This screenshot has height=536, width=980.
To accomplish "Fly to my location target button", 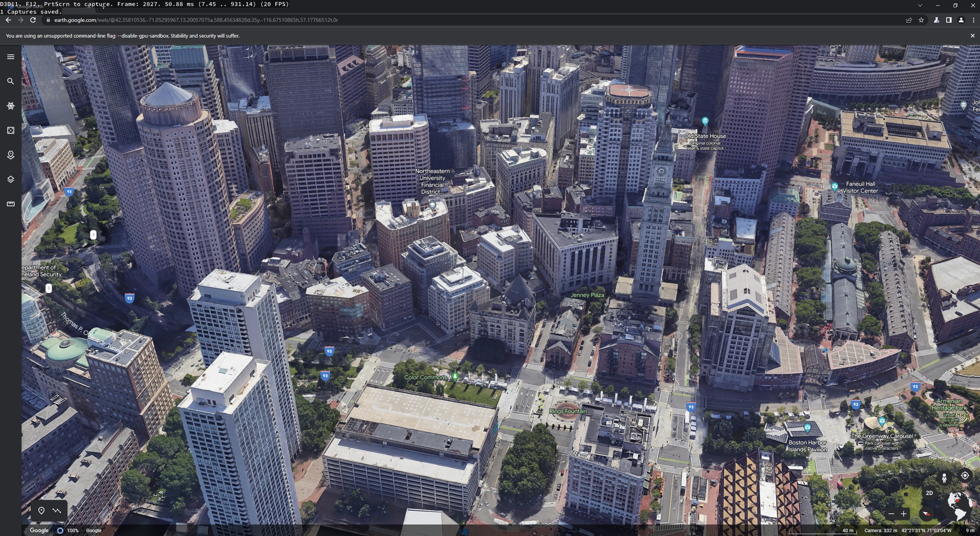I will click(965, 475).
